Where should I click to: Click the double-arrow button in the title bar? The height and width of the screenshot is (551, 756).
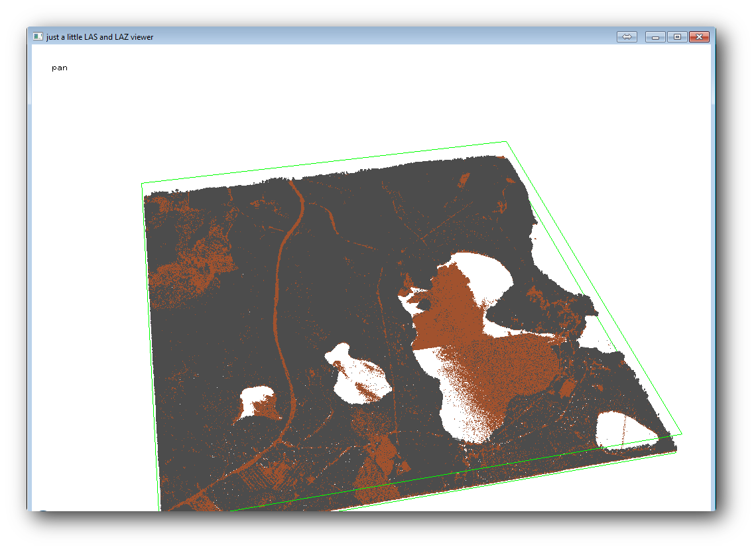pos(627,37)
